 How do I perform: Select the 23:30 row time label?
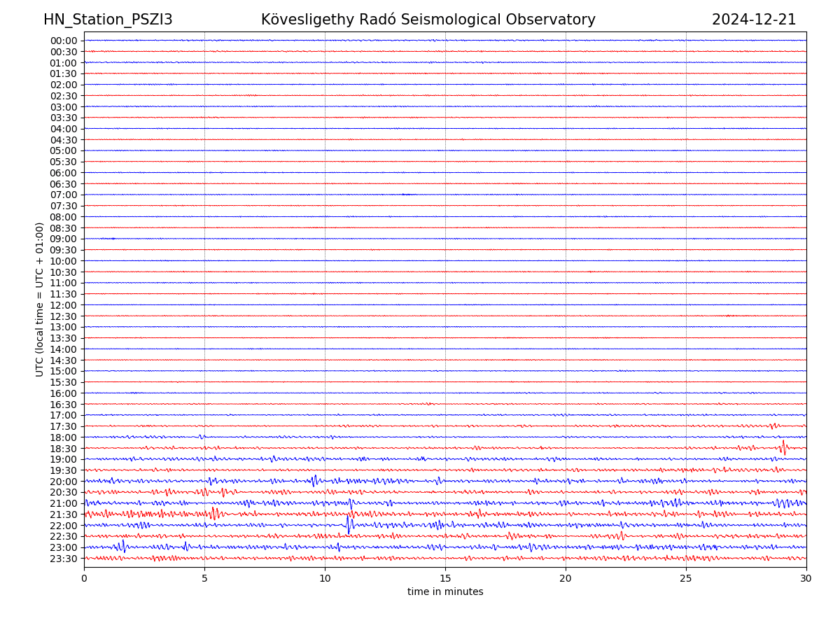[63, 559]
